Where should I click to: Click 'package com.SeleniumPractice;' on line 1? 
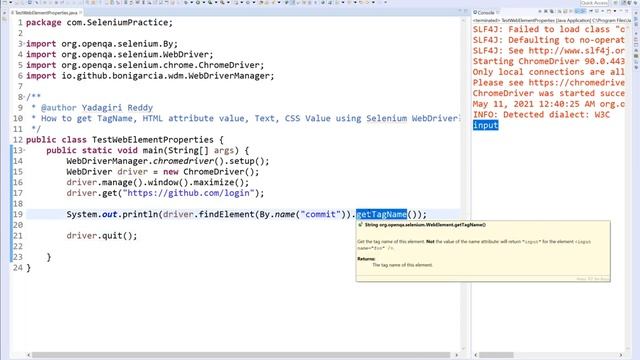tap(100, 22)
